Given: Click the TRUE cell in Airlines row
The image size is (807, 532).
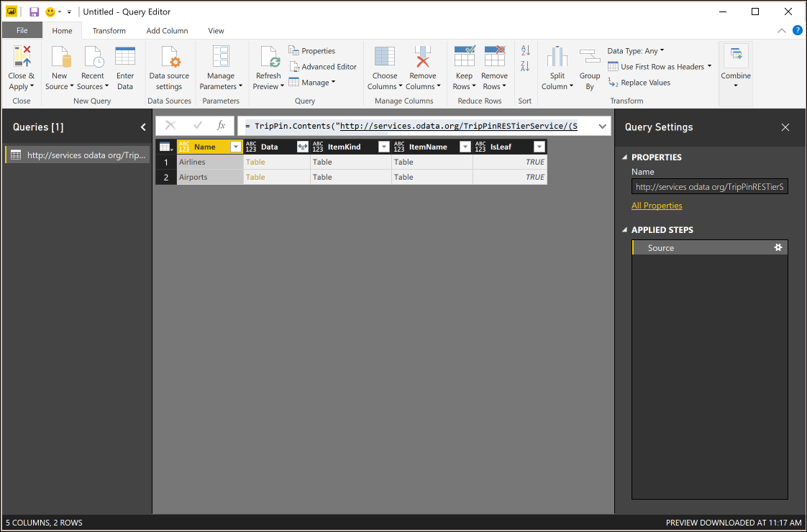Looking at the screenshot, I should click(509, 162).
